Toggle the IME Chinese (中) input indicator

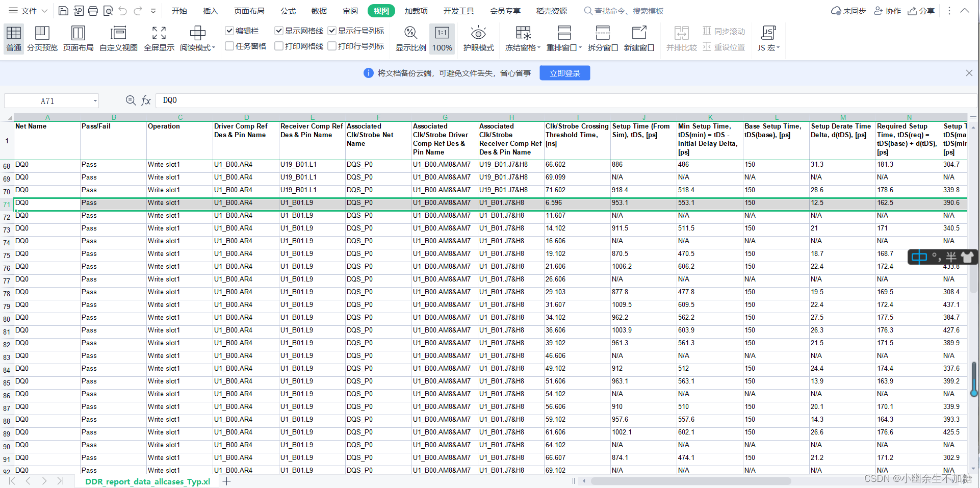tap(919, 257)
